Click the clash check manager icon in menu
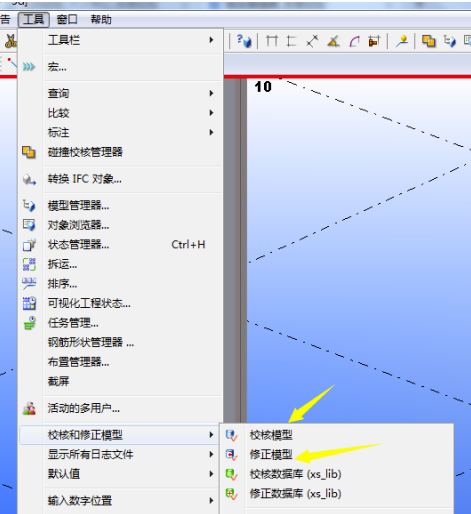 [x=29, y=152]
